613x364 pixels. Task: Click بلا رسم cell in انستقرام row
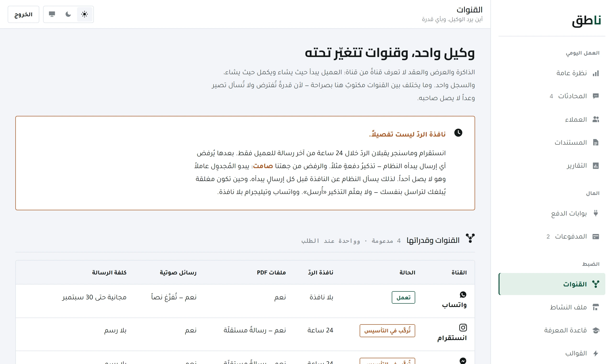[115, 330]
